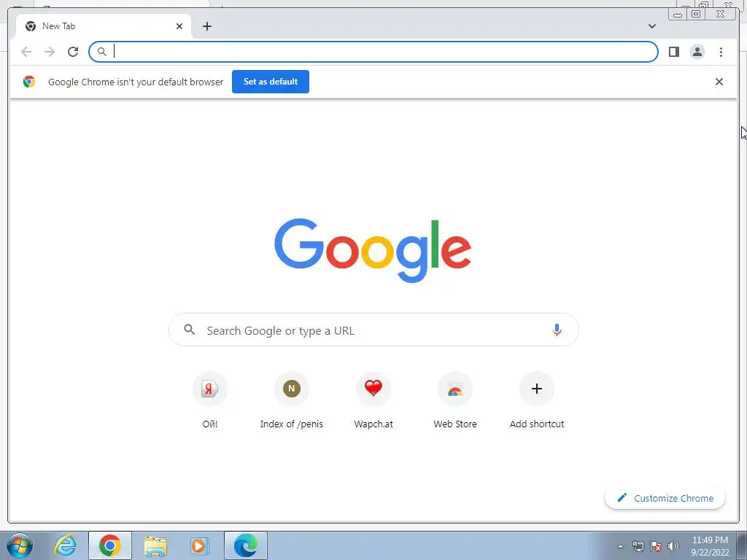
Task: Open the Chrome profile avatar menu
Action: [697, 52]
